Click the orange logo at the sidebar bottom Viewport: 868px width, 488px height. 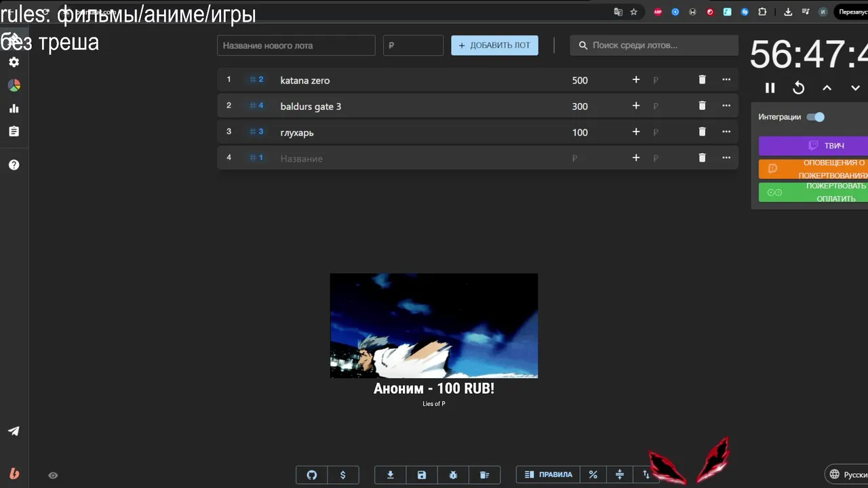coord(14,473)
